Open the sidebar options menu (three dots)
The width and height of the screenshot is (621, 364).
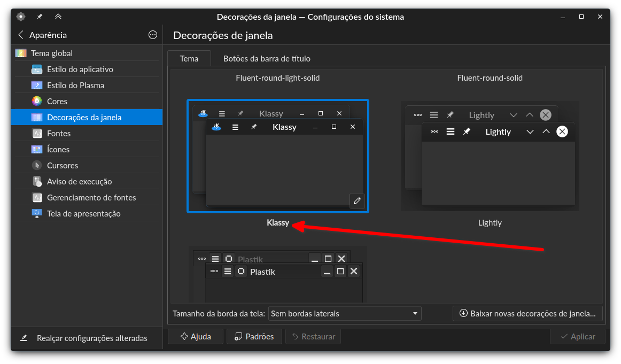click(152, 35)
